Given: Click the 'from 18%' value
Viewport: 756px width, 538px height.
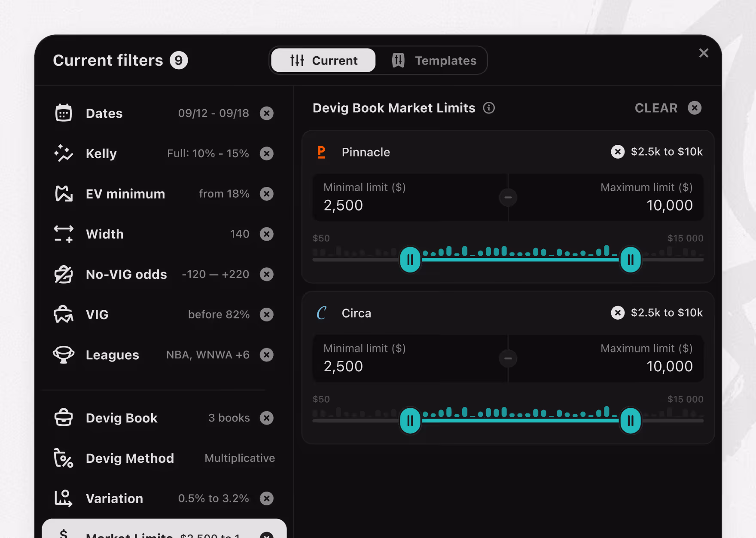Looking at the screenshot, I should tap(224, 194).
